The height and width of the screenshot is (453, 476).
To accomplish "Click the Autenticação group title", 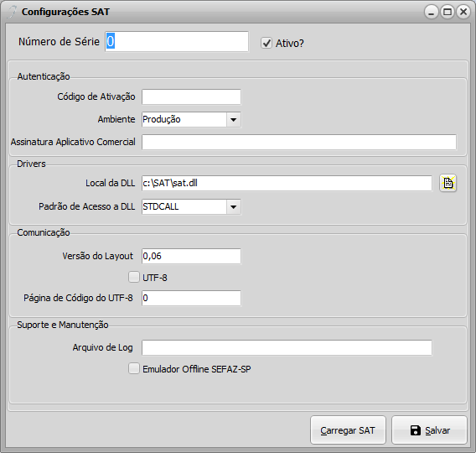I will tap(44, 76).
